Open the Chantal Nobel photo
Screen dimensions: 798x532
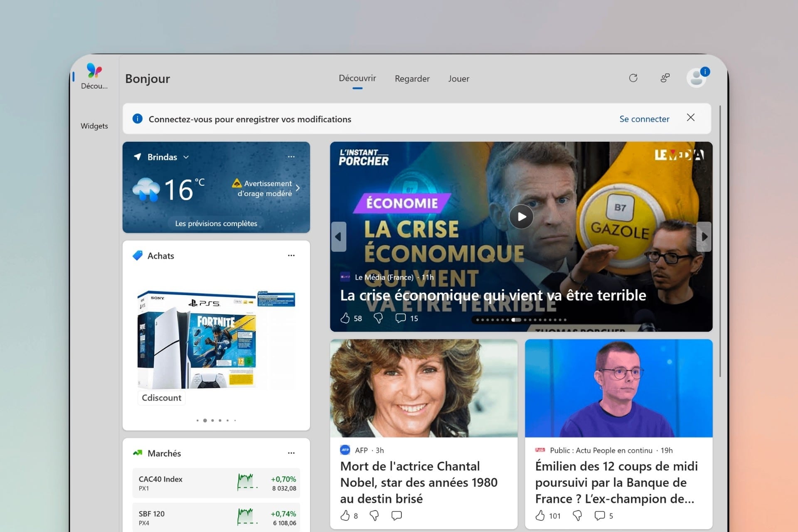coord(424,388)
